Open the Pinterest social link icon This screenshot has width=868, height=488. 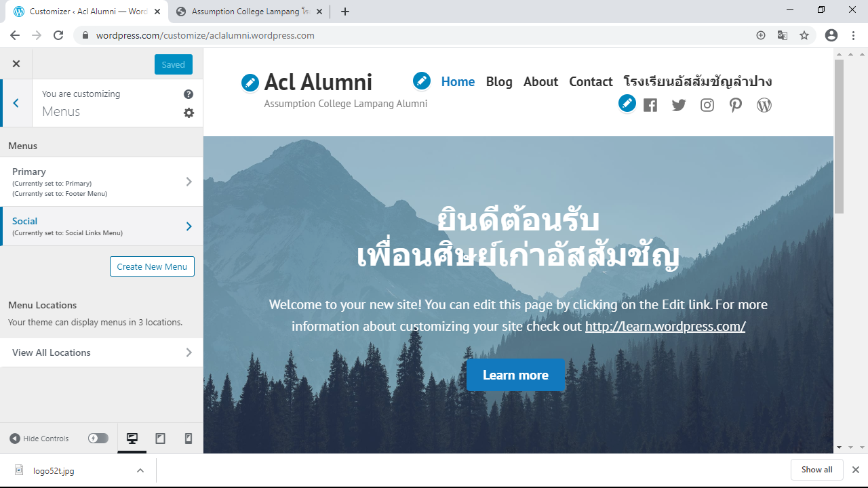pyautogui.click(x=736, y=105)
